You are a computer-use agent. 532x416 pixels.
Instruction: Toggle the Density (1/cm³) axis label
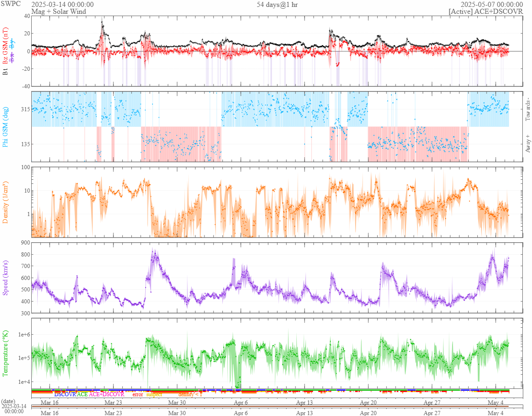coord(5,202)
